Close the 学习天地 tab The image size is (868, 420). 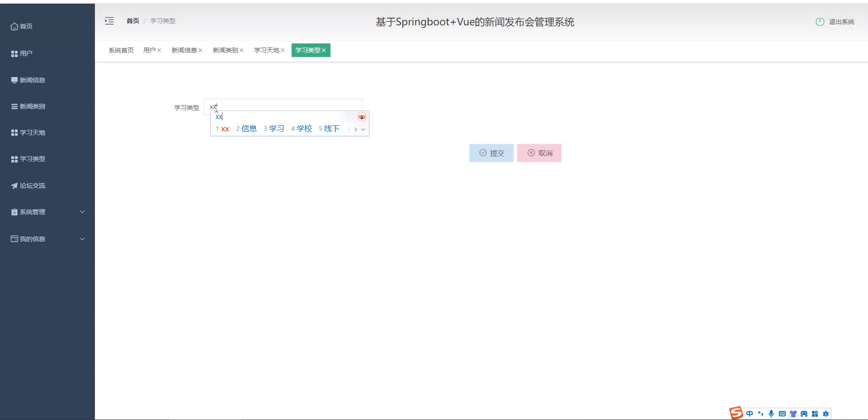click(283, 50)
